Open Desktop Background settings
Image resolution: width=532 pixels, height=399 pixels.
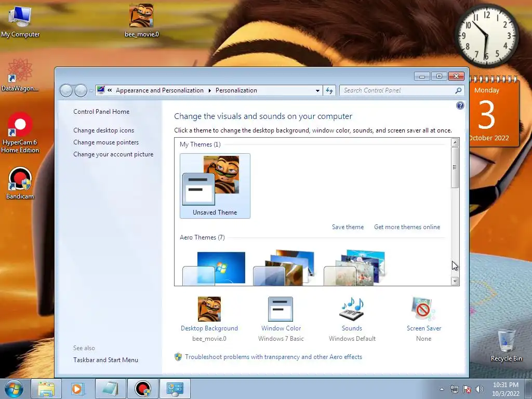coord(209,319)
